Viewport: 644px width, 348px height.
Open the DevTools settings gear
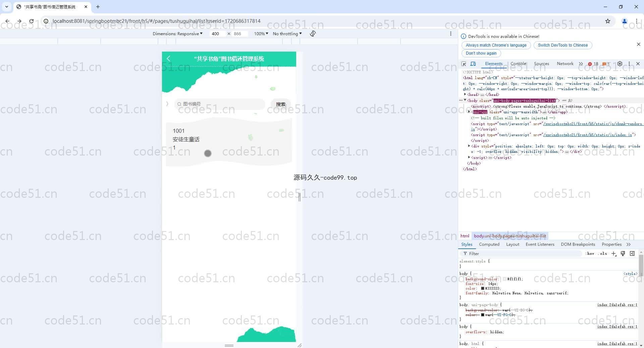[x=620, y=64]
